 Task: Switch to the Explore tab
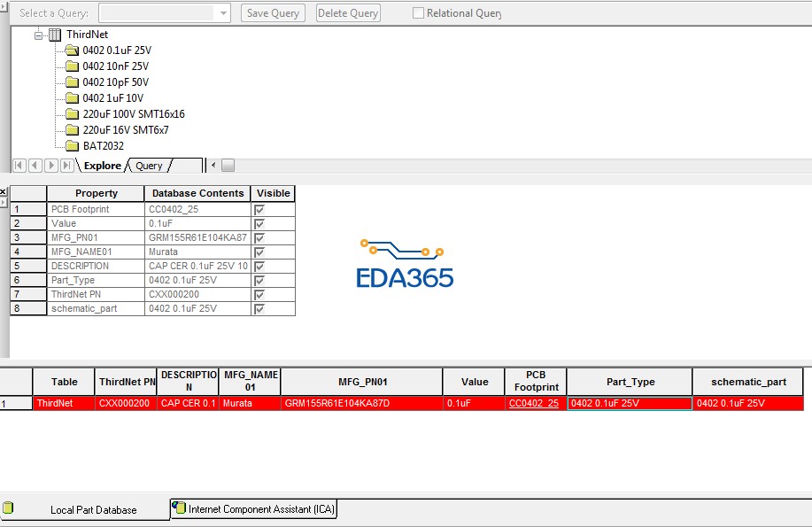click(x=103, y=166)
